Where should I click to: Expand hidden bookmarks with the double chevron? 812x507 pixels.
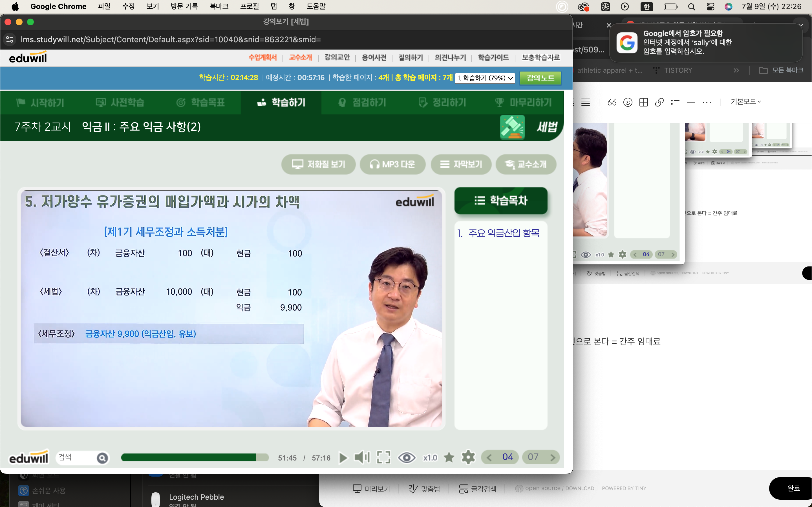(x=736, y=70)
